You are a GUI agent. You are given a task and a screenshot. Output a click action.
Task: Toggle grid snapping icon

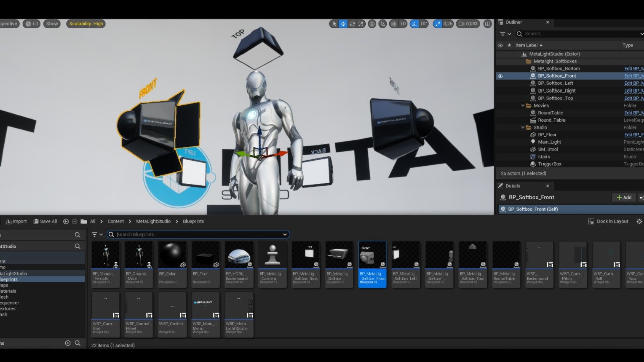394,24
